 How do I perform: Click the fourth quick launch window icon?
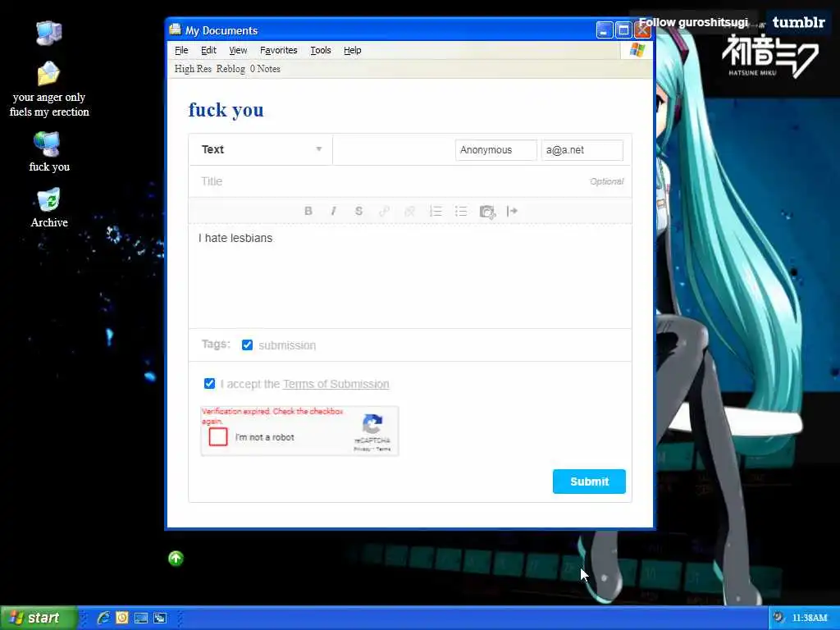coord(160,619)
